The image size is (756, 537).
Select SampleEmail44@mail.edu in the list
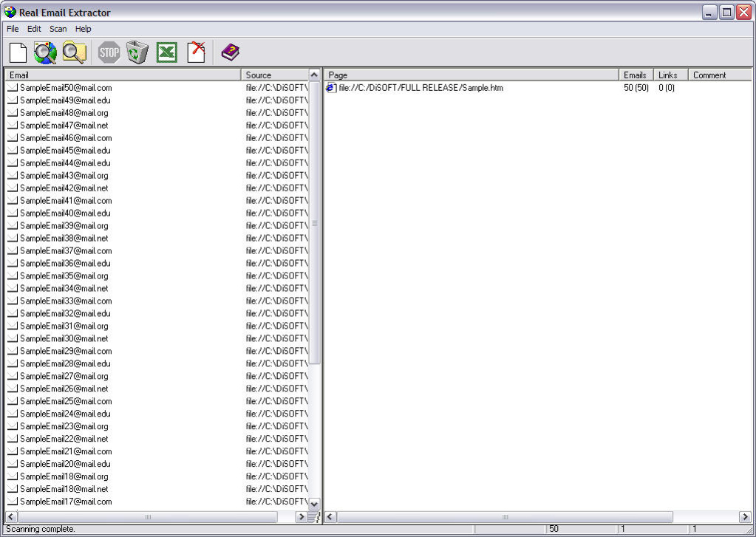point(65,163)
